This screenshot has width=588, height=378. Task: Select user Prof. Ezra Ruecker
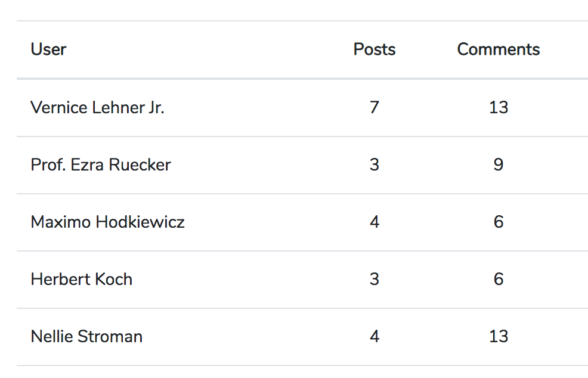point(101,165)
